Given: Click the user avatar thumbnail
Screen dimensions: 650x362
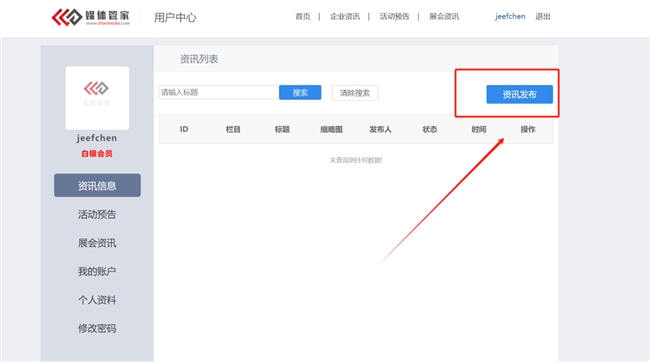Looking at the screenshot, I should click(97, 98).
